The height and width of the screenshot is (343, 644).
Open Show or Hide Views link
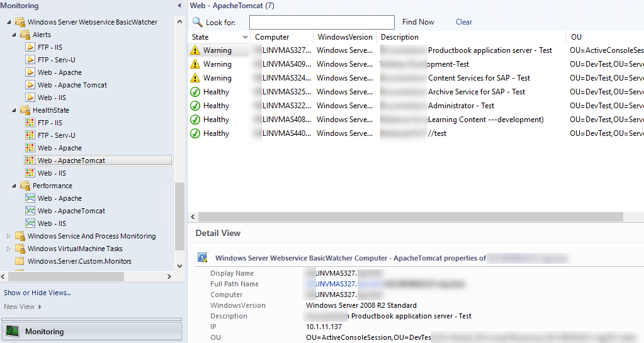[37, 293]
